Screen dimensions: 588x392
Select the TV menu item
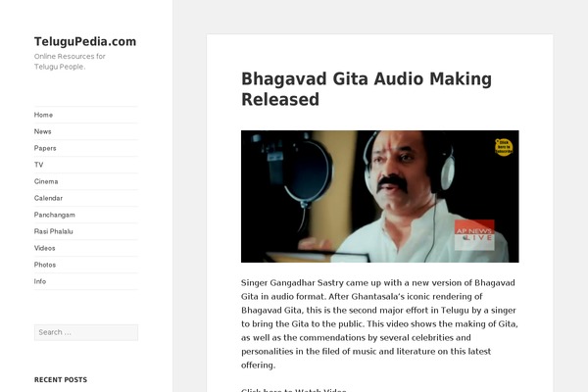click(38, 165)
